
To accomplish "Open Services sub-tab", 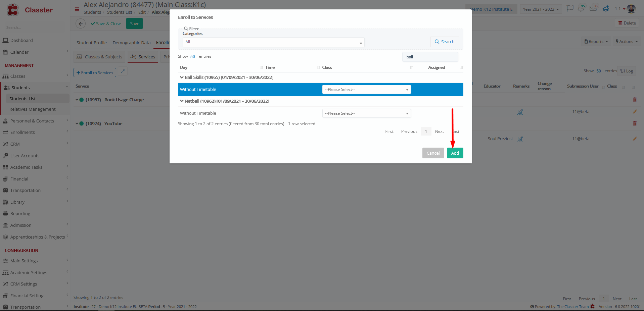I will (143, 57).
